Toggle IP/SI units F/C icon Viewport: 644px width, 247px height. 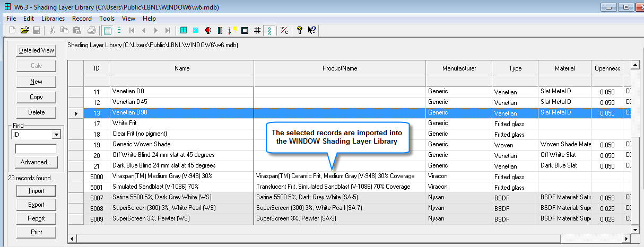click(x=284, y=30)
